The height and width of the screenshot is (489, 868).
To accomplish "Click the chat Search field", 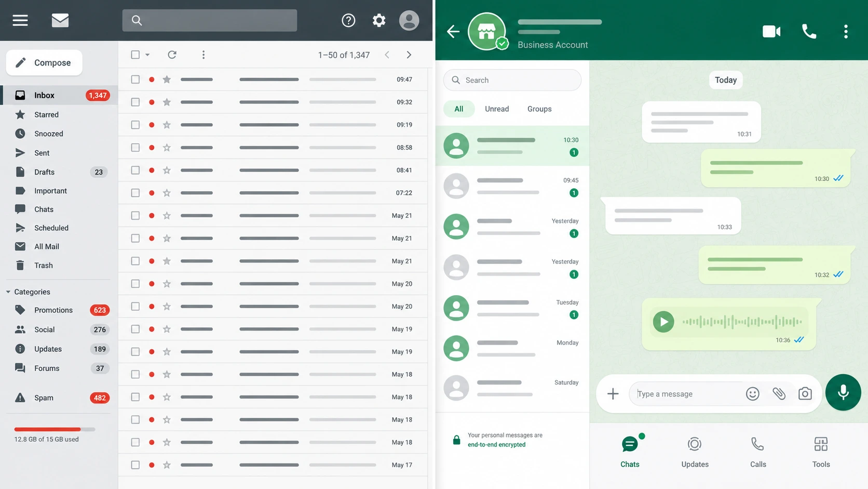I will pos(512,80).
